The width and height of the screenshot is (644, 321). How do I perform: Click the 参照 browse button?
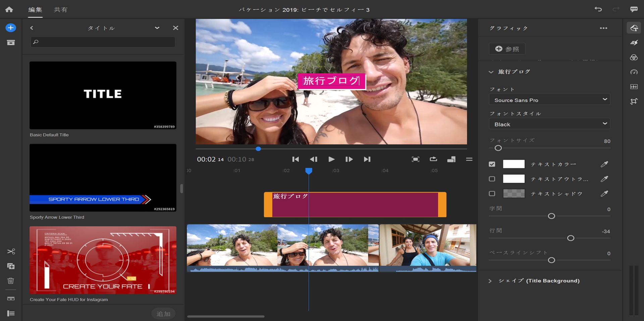point(507,49)
